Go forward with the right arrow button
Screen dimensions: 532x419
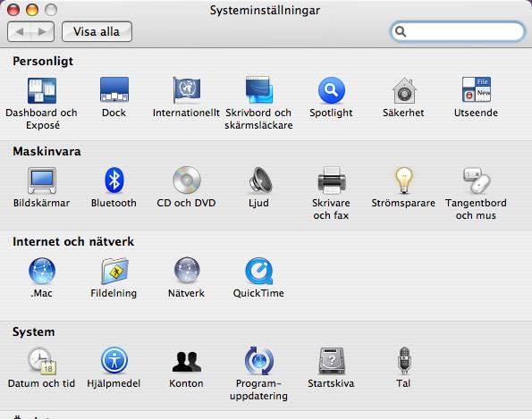42,32
